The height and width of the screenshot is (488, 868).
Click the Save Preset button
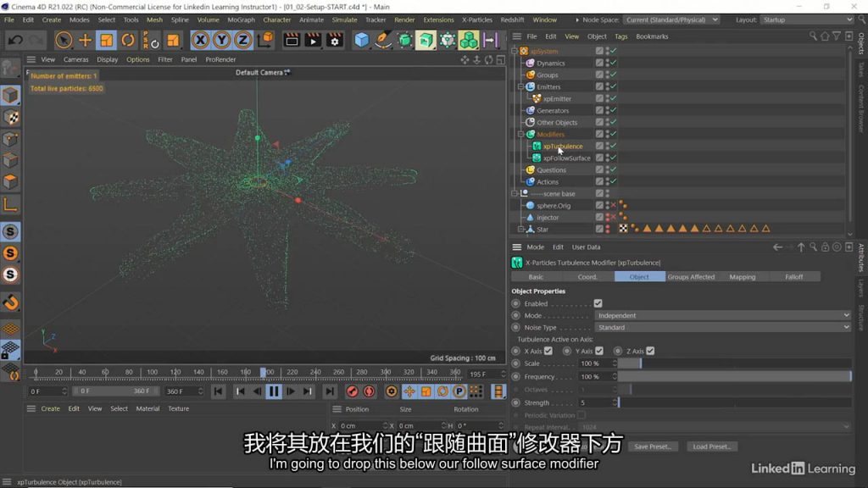pos(653,446)
